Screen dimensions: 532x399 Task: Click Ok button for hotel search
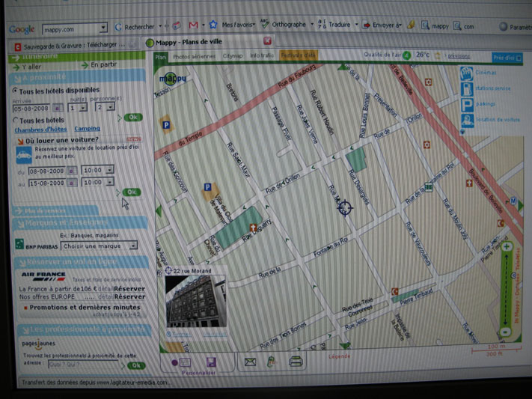coord(132,117)
